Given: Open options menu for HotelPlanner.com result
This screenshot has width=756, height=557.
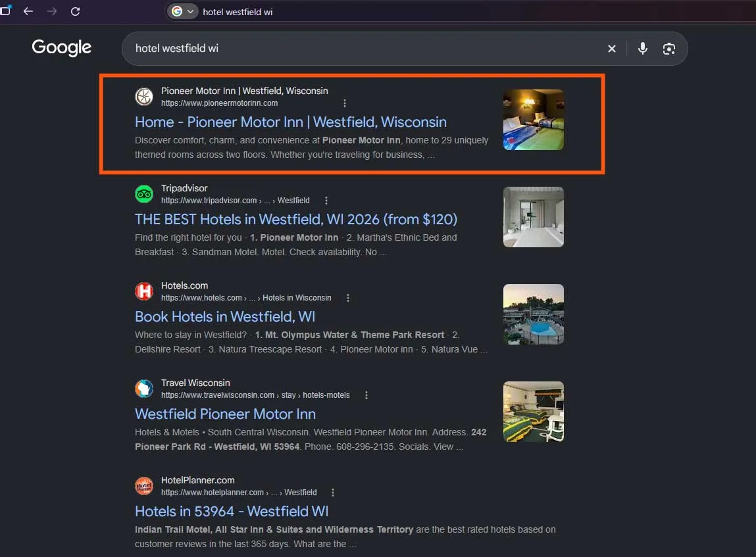Looking at the screenshot, I should (333, 493).
